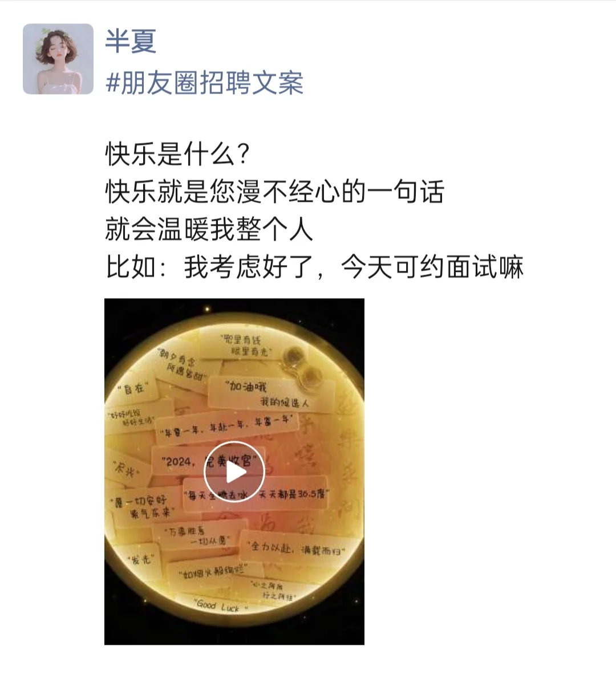Open the #朋友圈招聘文案 hashtag topic

coord(205,83)
